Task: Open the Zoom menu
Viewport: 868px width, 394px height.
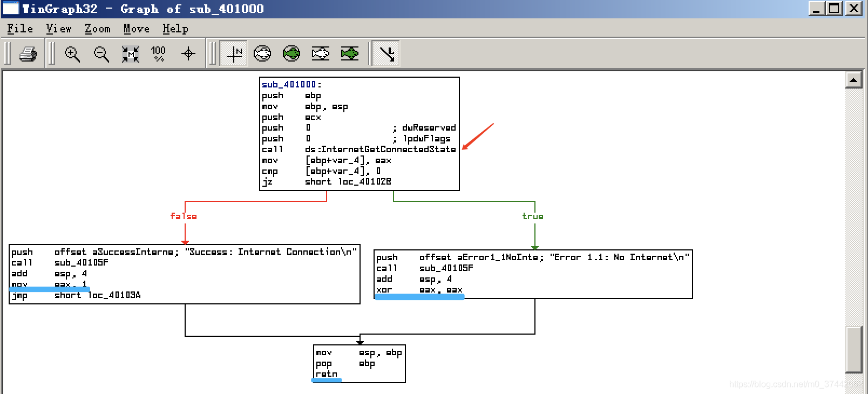Action: [x=98, y=29]
